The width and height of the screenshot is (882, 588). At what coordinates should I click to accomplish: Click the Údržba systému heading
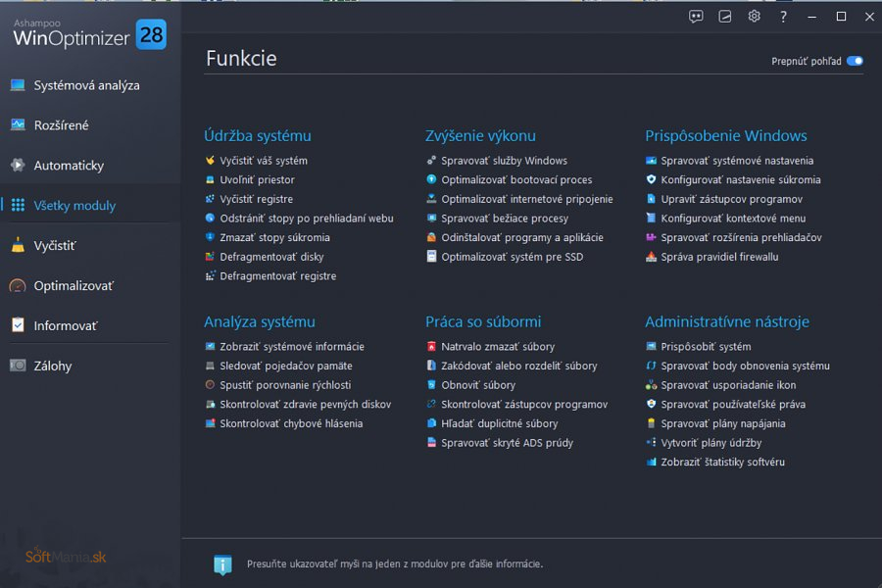point(258,135)
